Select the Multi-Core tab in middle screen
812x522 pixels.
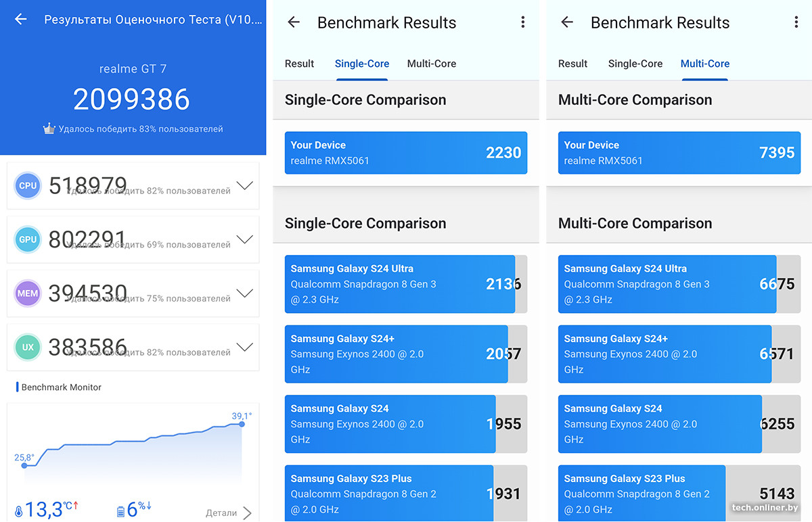coord(432,64)
